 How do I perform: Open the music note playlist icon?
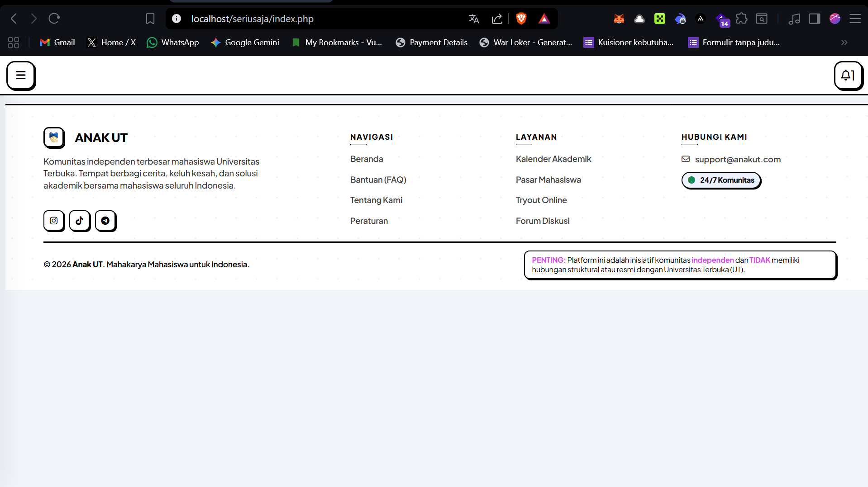794,19
